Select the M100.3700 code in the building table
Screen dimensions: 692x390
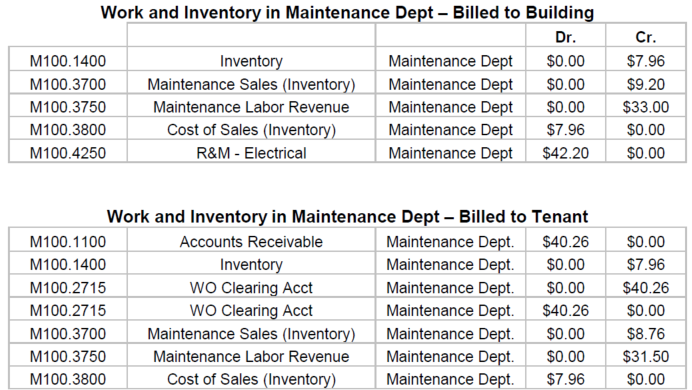pos(68,84)
